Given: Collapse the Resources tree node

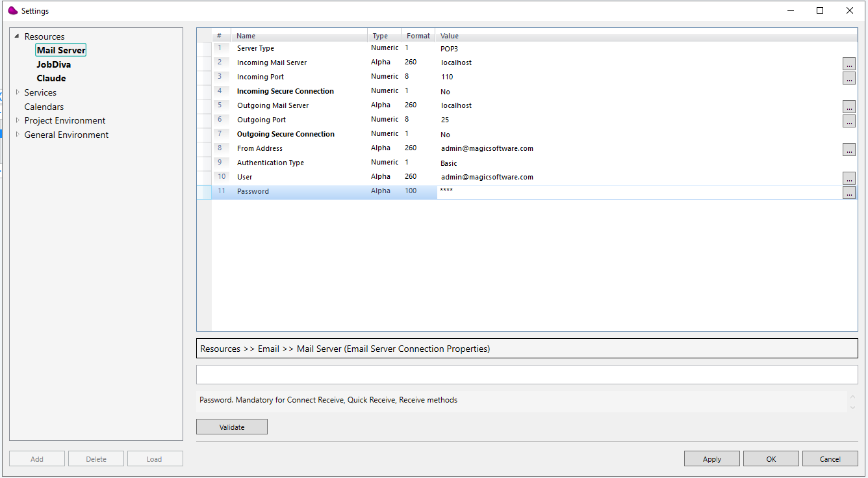Looking at the screenshot, I should (17, 36).
